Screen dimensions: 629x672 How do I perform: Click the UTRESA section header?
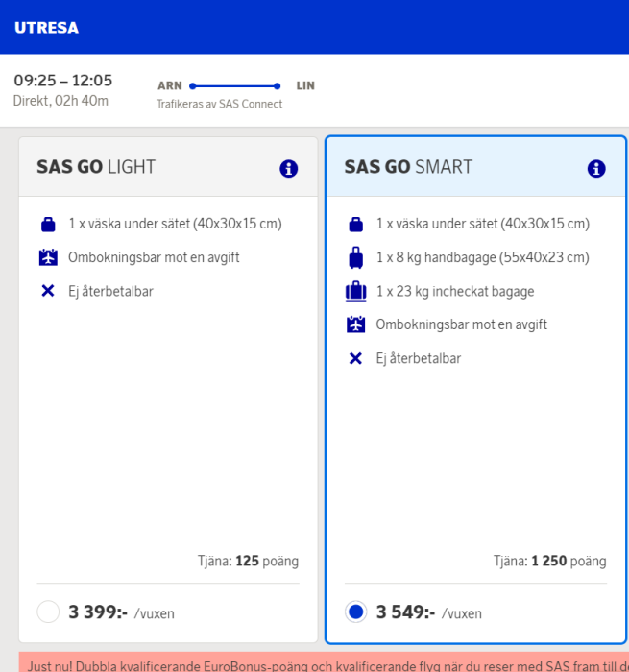coord(46,28)
